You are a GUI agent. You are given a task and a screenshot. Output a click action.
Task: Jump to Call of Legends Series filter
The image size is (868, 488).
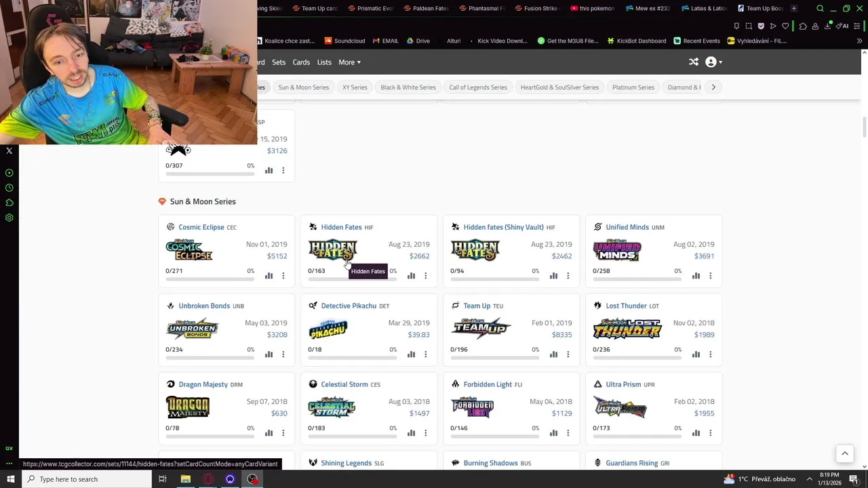point(478,87)
